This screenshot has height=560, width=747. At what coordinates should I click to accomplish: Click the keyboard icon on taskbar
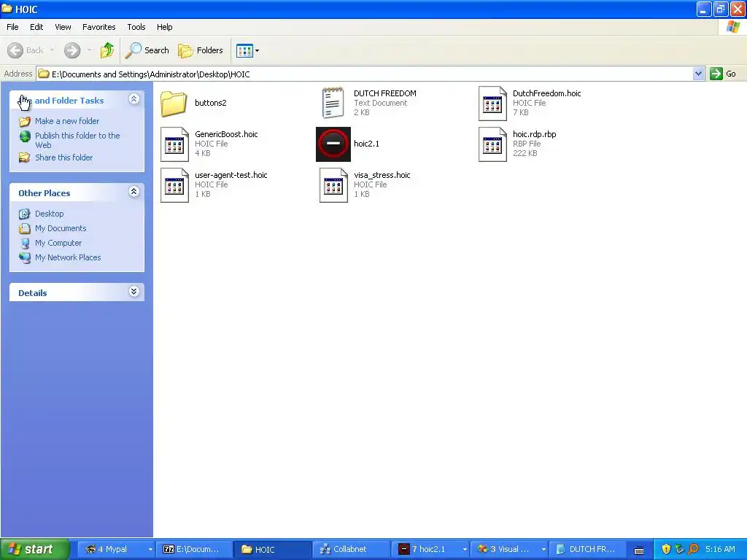tap(639, 550)
